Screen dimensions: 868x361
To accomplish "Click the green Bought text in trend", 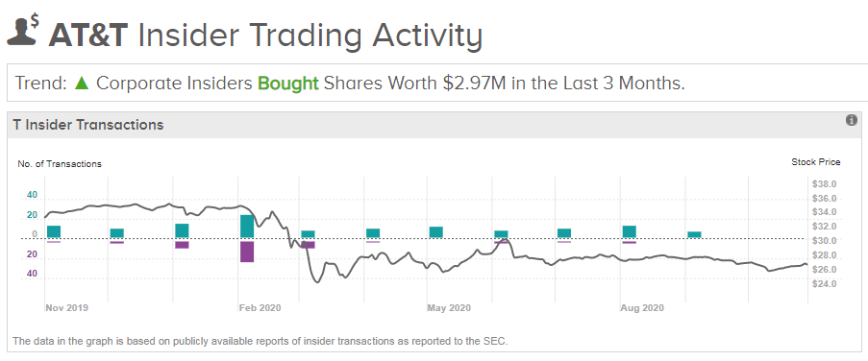I will coord(288,83).
